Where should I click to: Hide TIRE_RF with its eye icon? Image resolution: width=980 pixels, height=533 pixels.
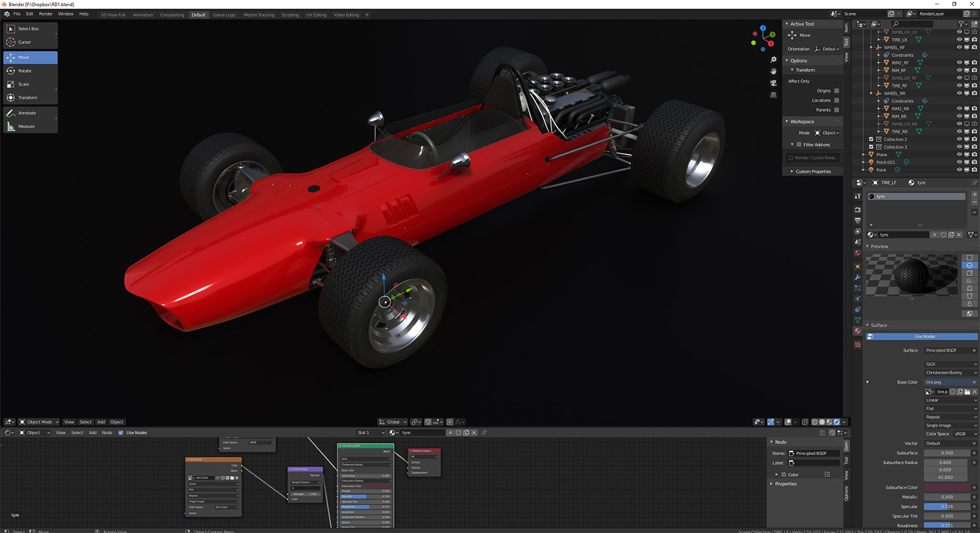coord(959,86)
